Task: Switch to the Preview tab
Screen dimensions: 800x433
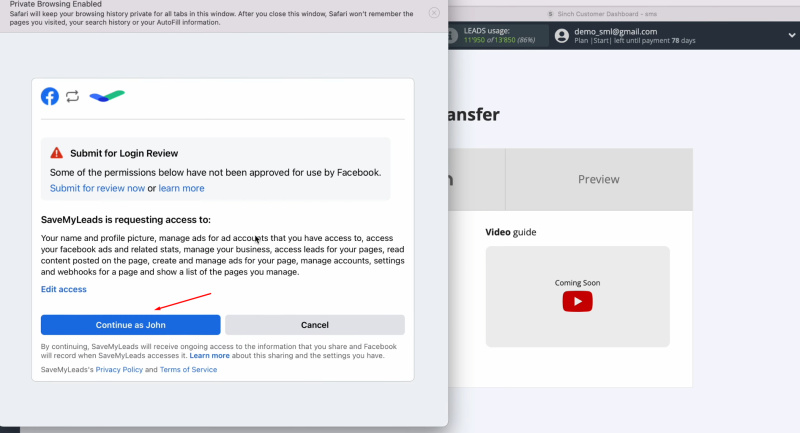Action: 598,179
